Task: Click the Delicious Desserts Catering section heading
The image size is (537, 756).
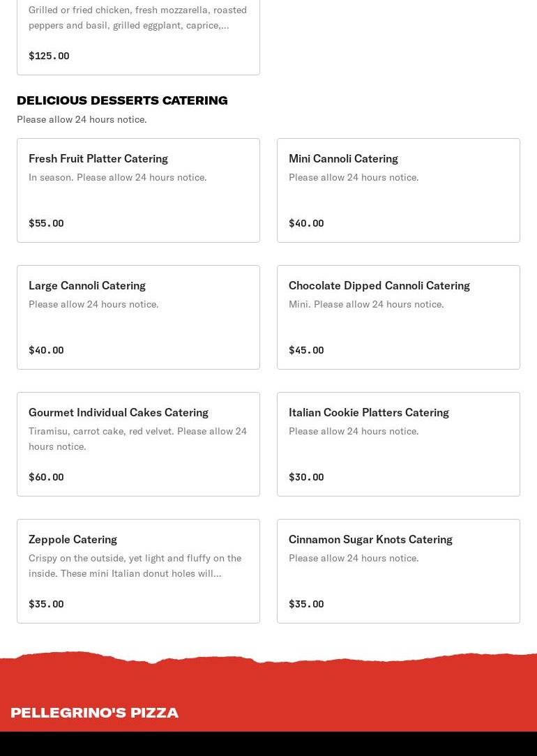Action: (x=122, y=100)
